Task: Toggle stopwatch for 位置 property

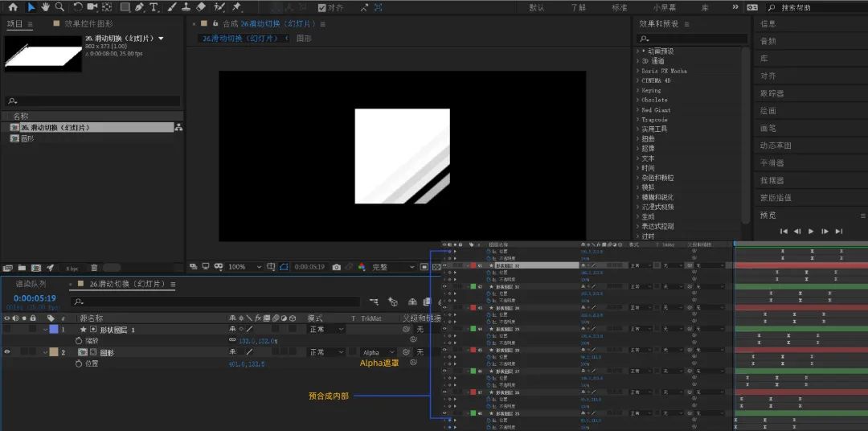Action: coord(79,363)
